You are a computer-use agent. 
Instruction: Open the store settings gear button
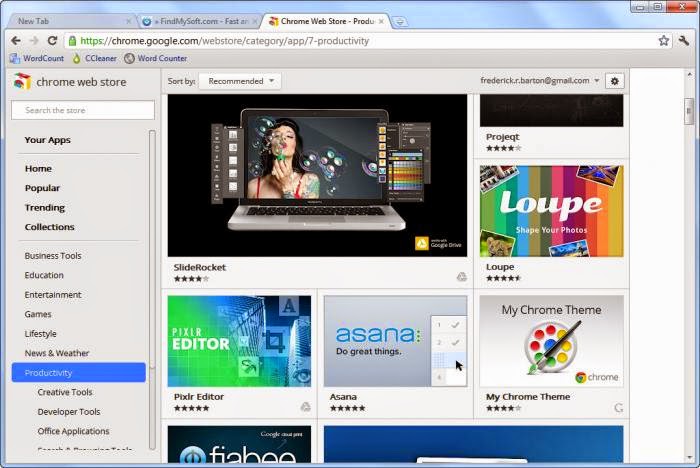(615, 81)
